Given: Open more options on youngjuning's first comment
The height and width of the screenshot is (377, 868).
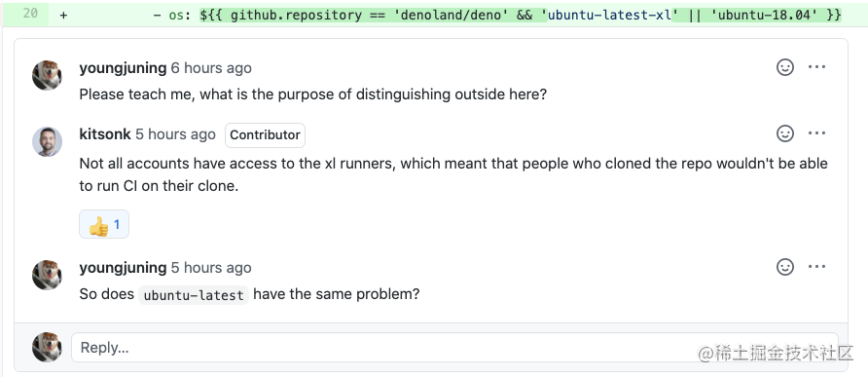Looking at the screenshot, I should click(816, 67).
